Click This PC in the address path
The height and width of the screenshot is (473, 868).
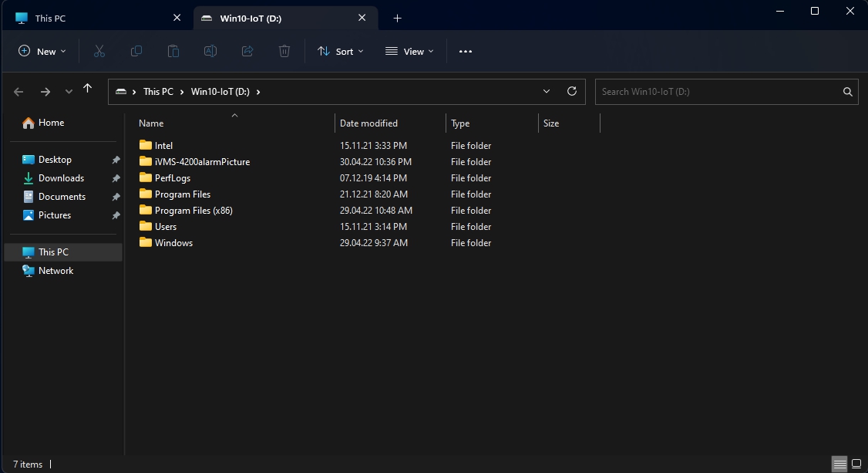click(x=158, y=91)
